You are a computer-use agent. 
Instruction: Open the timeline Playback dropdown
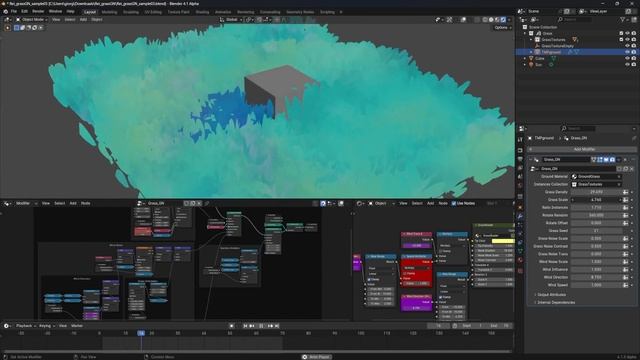26,326
